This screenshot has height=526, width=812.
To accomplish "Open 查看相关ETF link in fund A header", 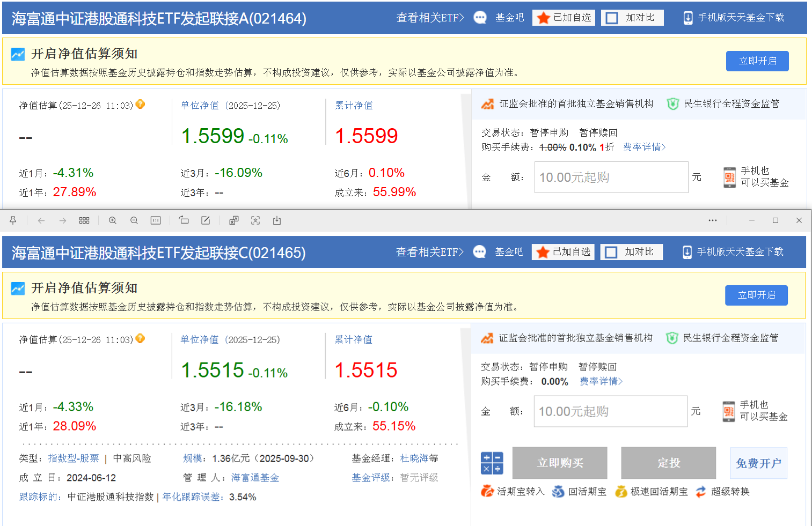I will click(430, 18).
